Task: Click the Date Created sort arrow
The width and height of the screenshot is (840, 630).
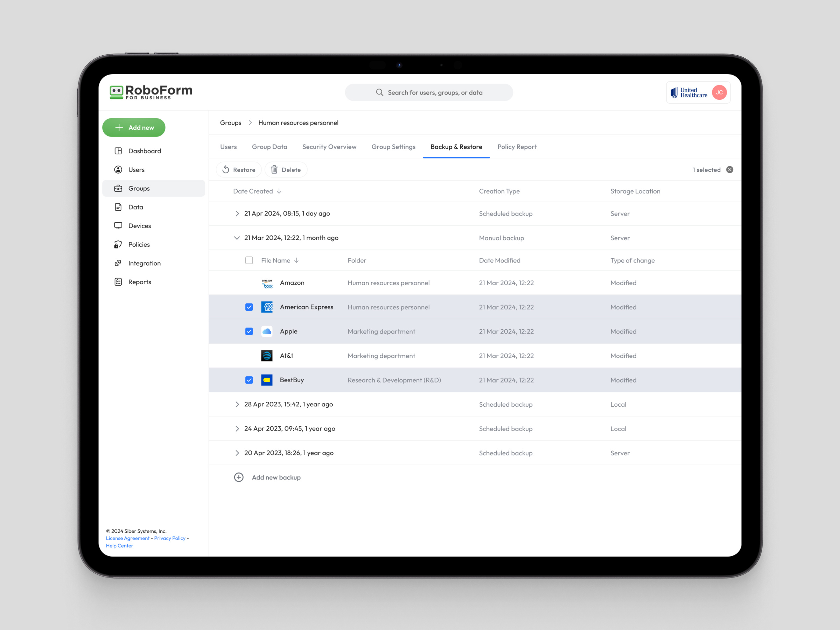Action: (280, 191)
